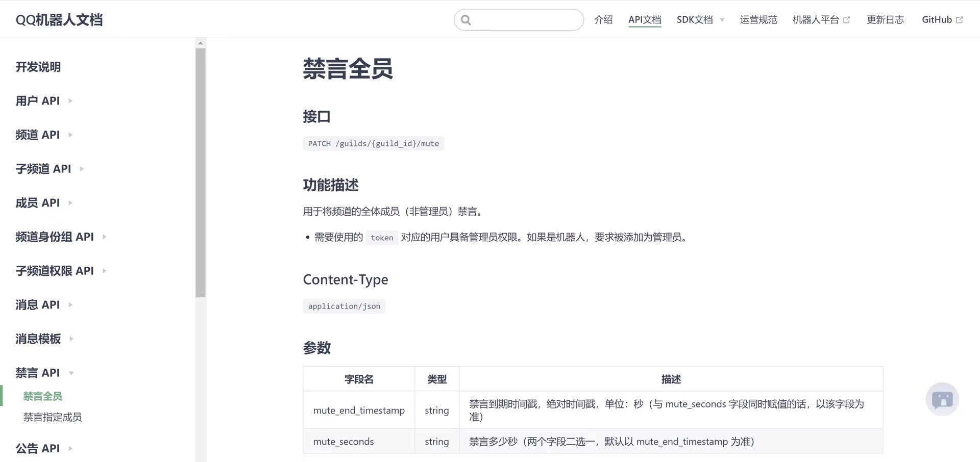Expand the 子频道 API section

[x=82, y=169]
